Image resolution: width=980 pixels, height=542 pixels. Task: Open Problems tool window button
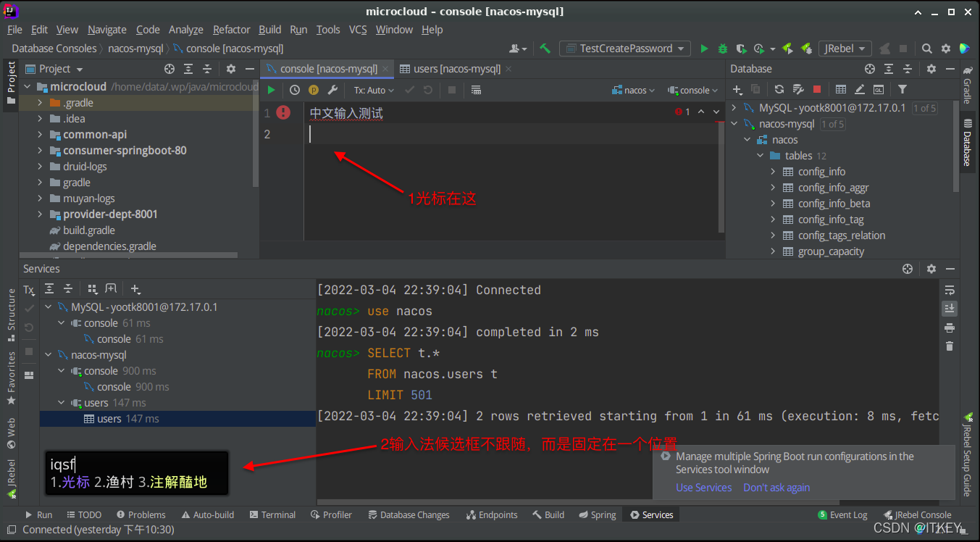[141, 514]
